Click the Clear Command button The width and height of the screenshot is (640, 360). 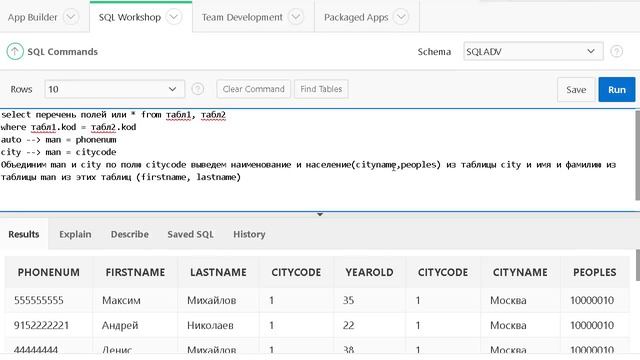click(x=253, y=89)
